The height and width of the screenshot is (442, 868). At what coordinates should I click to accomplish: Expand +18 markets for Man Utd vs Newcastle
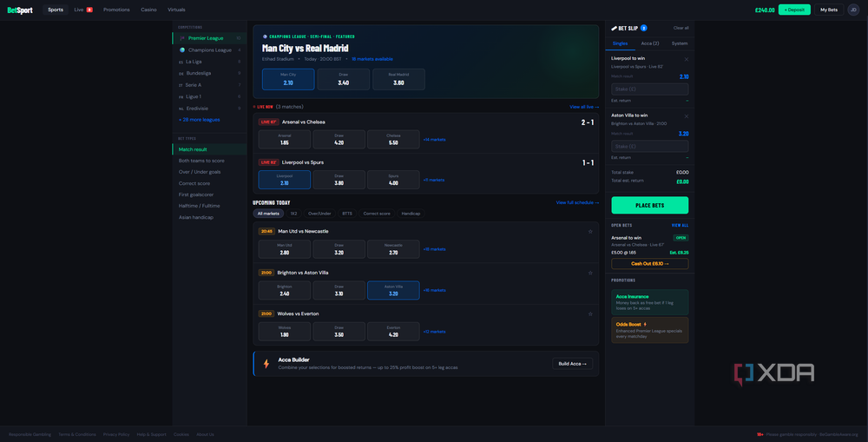tap(434, 249)
